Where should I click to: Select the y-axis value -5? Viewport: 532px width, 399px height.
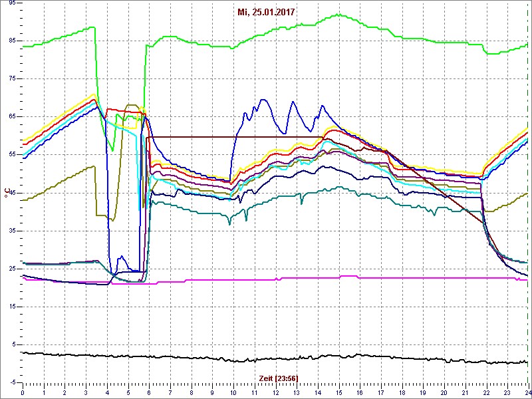click(x=11, y=382)
